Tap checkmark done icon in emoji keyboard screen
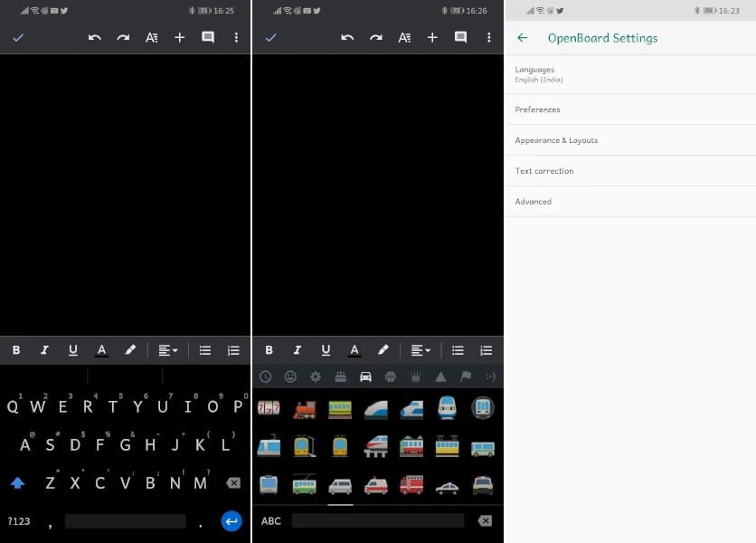This screenshot has height=543, width=756. coord(271,38)
